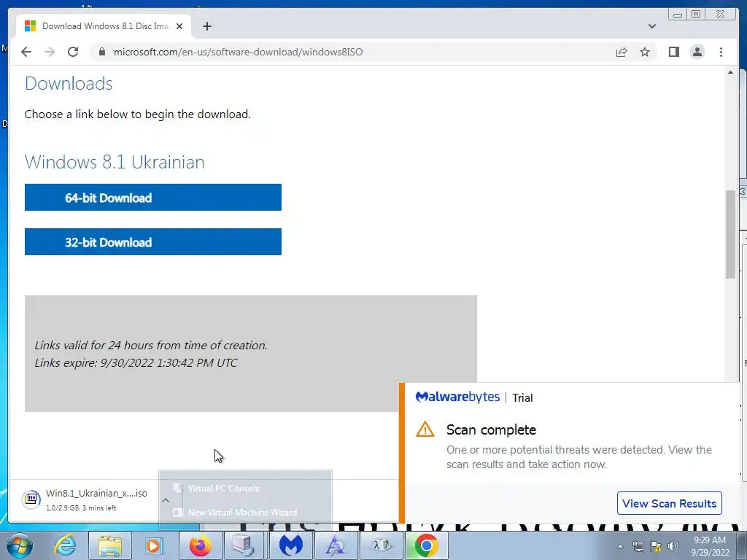Open a new tab with the plus button
747x560 pixels.
click(x=206, y=26)
